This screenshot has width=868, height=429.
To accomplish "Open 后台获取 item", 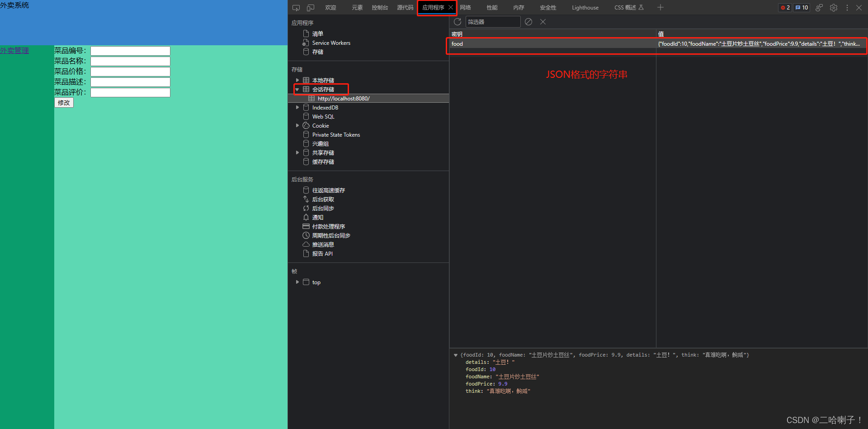I will click(323, 199).
